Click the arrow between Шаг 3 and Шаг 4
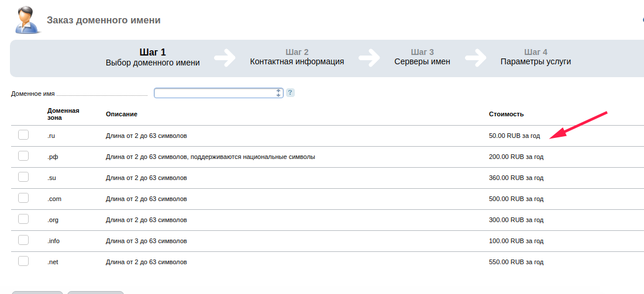 point(476,57)
